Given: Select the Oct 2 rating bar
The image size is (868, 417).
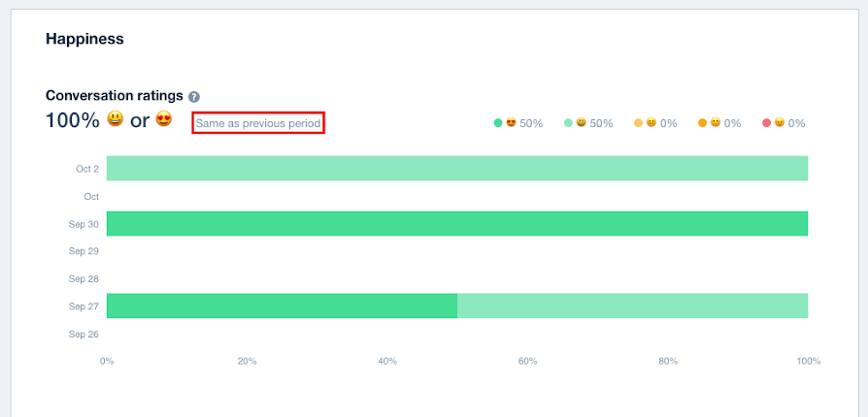Looking at the screenshot, I should [457, 168].
